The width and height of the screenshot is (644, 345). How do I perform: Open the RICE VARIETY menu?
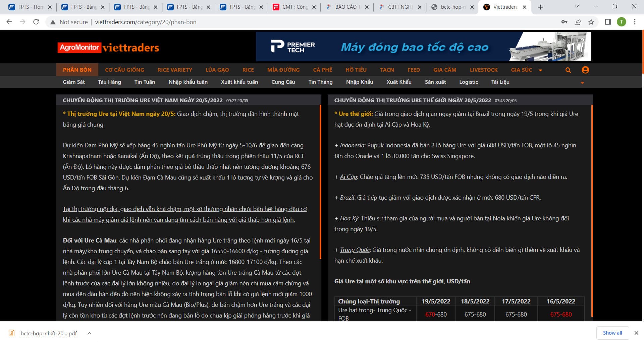[175, 70]
